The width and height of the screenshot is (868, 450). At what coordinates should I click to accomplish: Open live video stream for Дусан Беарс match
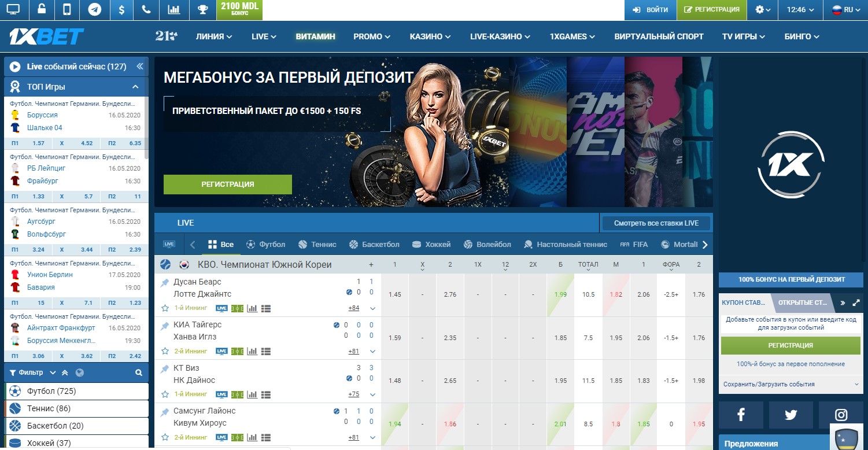[222, 308]
